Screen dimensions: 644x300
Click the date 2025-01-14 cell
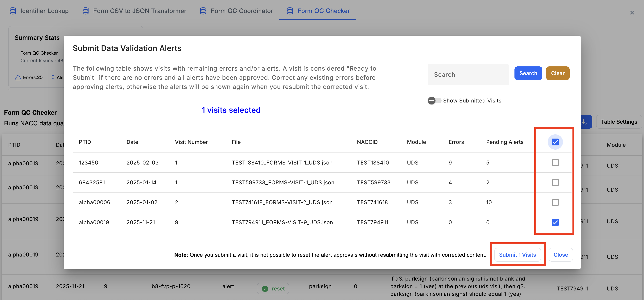(x=141, y=182)
